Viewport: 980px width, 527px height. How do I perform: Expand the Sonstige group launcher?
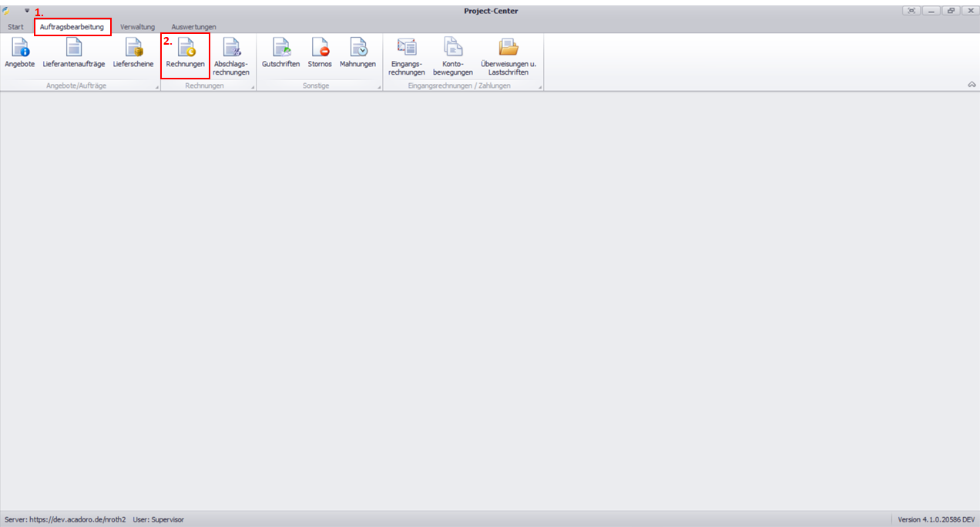pyautogui.click(x=379, y=87)
